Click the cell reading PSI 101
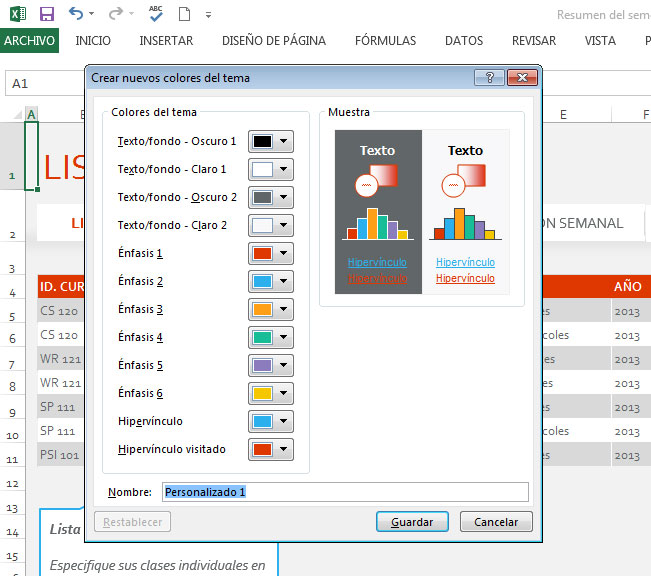 click(59, 455)
